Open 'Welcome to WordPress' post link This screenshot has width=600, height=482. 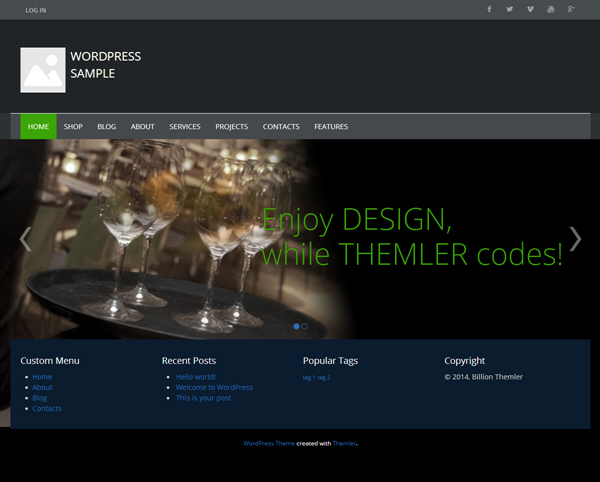pos(214,387)
